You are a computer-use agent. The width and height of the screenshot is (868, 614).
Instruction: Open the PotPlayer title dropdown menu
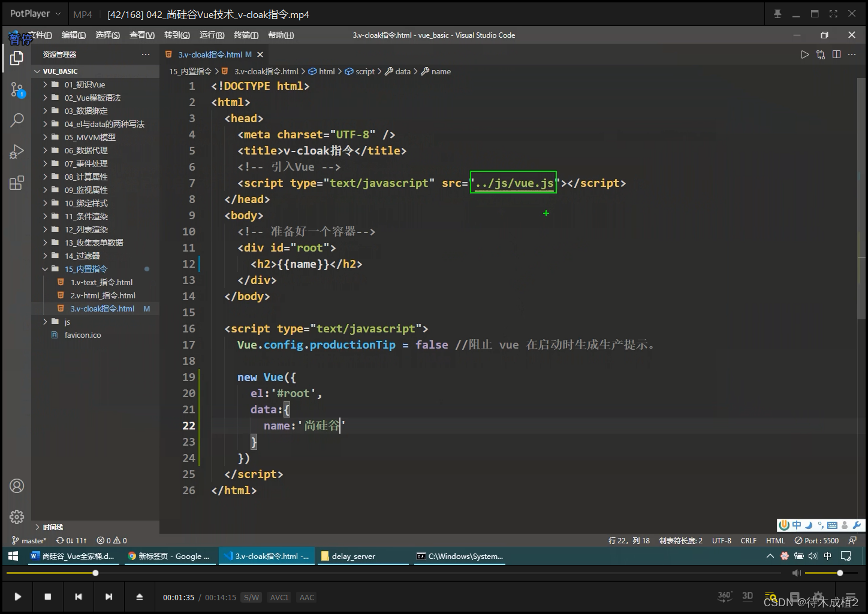pyautogui.click(x=35, y=14)
